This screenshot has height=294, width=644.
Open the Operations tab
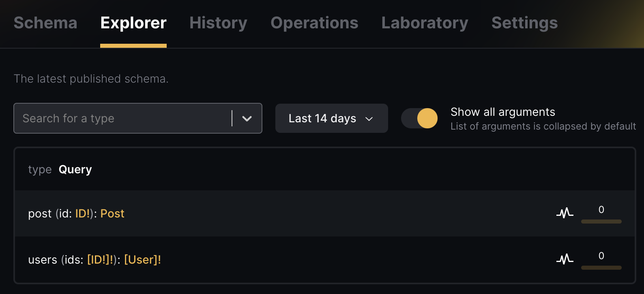[314, 23]
